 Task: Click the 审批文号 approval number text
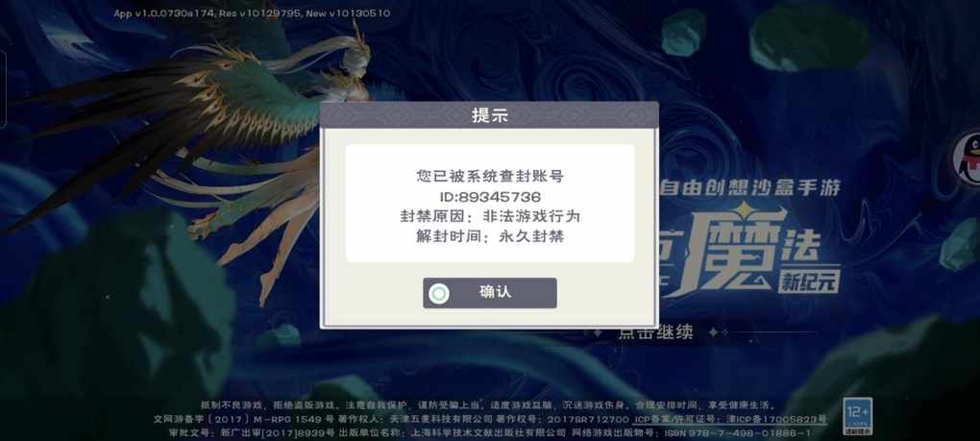tap(252, 433)
